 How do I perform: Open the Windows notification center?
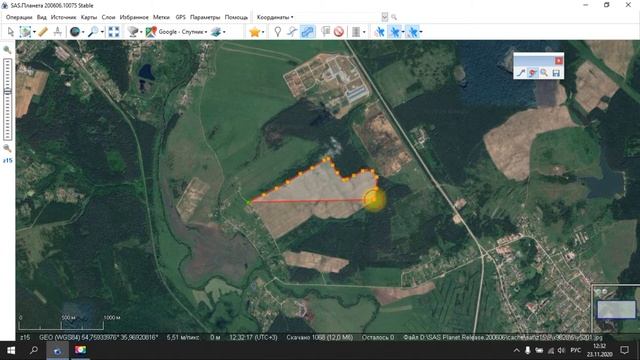coord(624,350)
